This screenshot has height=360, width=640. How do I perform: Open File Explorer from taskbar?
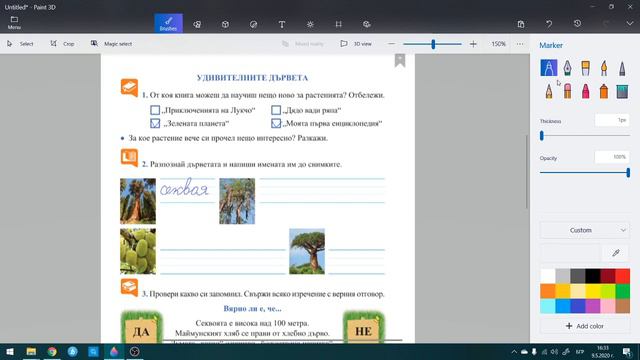(x=31, y=351)
